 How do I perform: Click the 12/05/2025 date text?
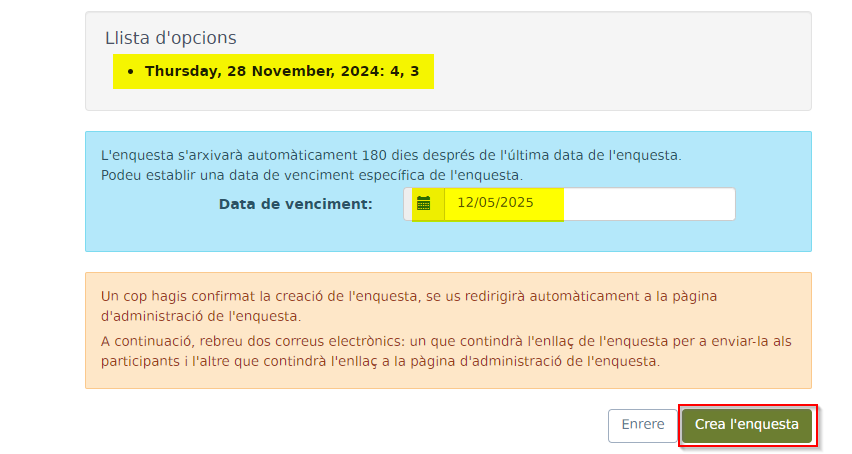coord(495,203)
